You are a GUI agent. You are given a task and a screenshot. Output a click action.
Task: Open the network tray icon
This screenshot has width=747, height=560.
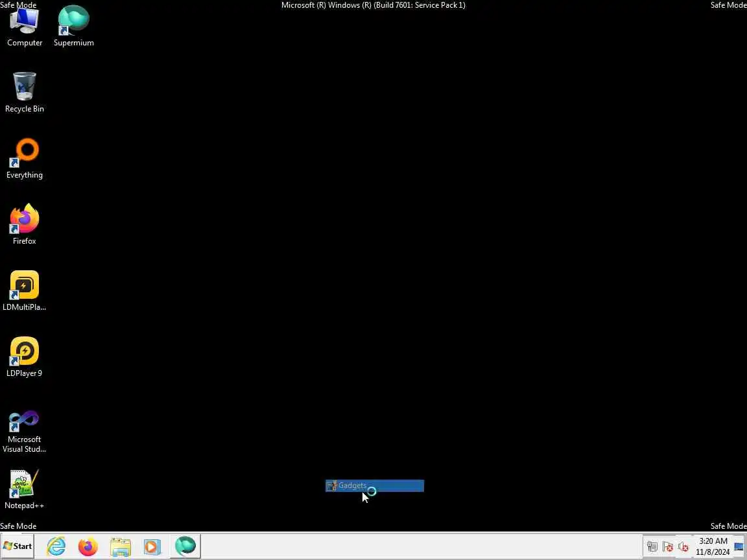click(652, 546)
